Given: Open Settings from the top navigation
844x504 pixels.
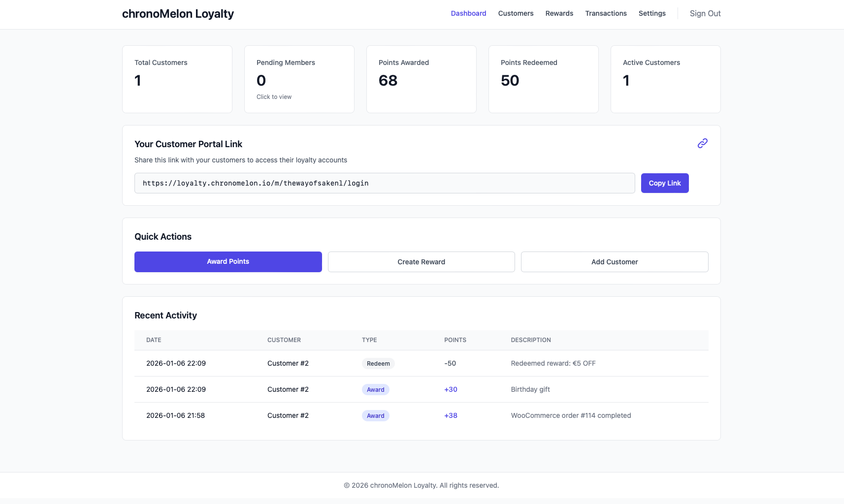Looking at the screenshot, I should (x=652, y=13).
